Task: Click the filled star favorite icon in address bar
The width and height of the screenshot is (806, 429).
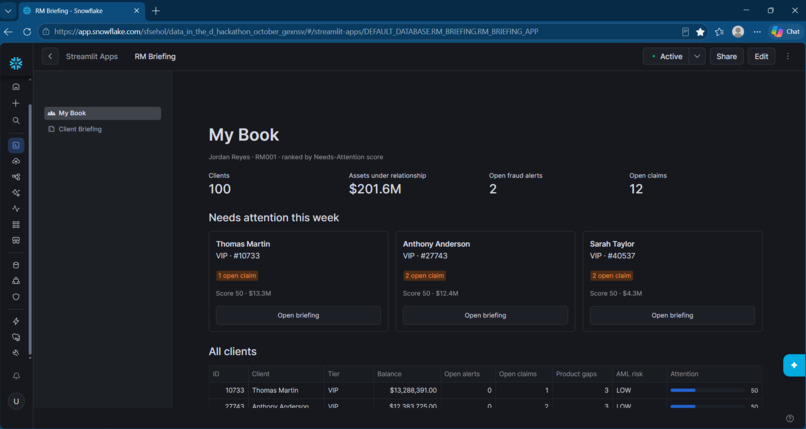Action: coord(700,32)
